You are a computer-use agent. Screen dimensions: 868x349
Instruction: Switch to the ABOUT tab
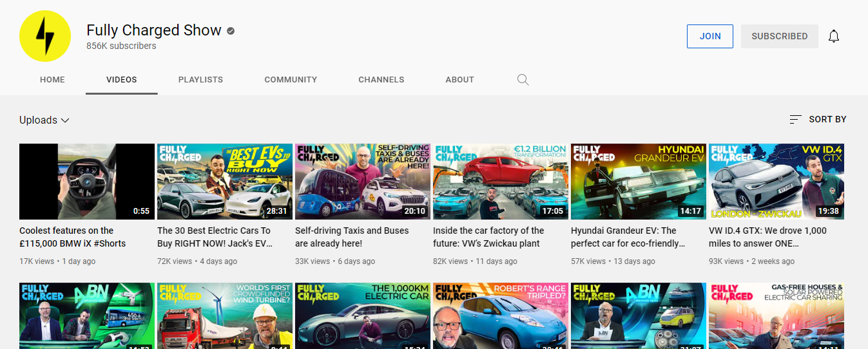(459, 80)
